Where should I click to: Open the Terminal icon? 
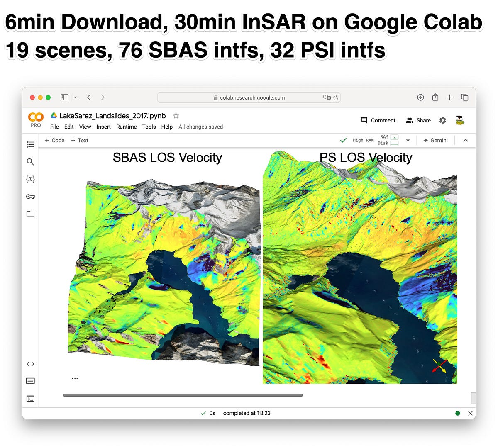coord(30,399)
